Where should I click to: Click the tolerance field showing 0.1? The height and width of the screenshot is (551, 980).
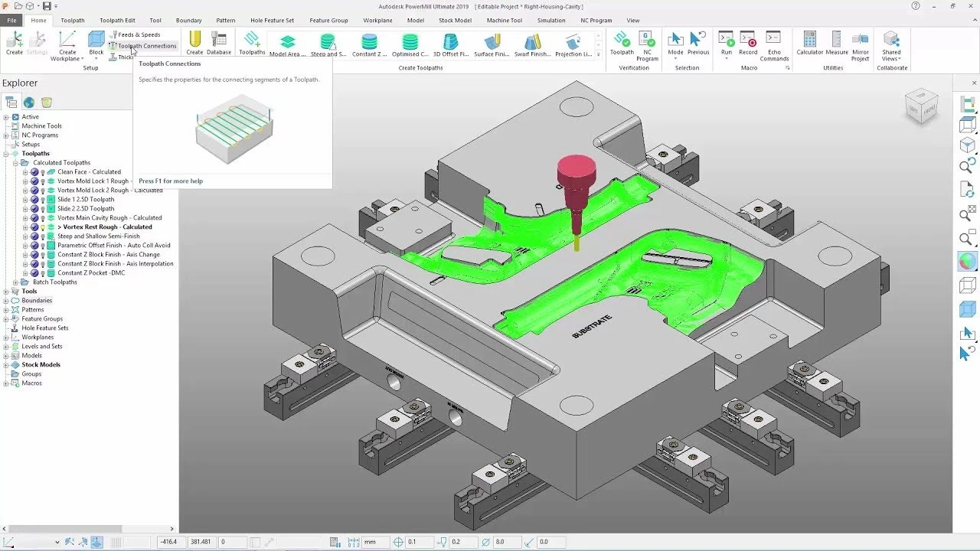421,542
